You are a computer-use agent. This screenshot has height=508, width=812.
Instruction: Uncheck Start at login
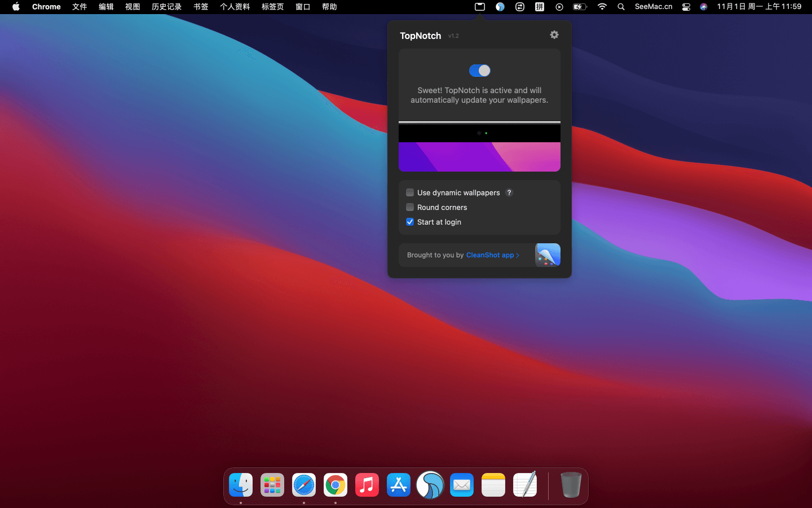click(x=410, y=222)
